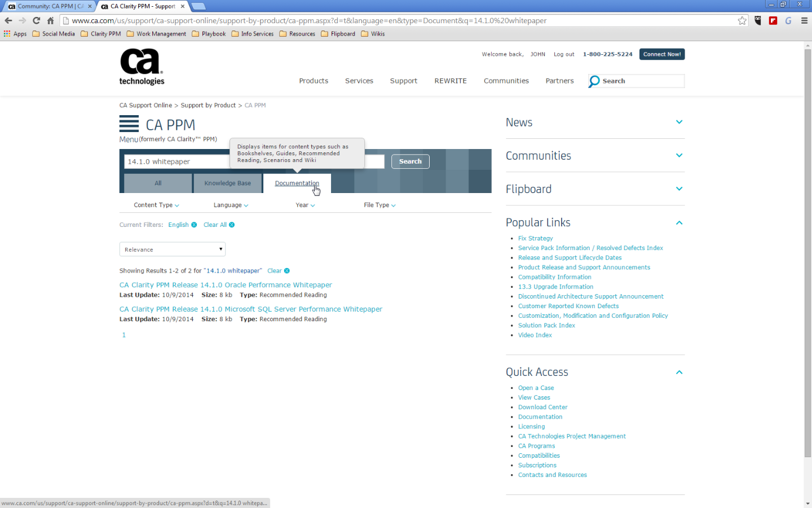Open the Year filter dropdown
The image size is (812, 508).
[x=305, y=205]
